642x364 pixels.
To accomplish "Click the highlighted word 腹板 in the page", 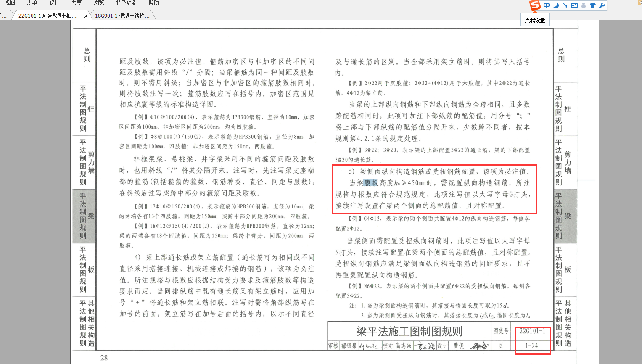I will (x=371, y=183).
